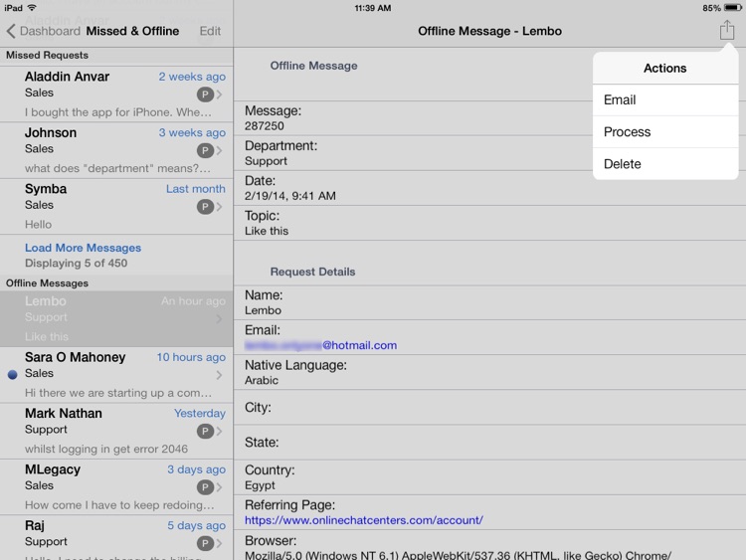Tap the Displaying 5 of 450 text
This screenshot has width=746, height=560.
pyautogui.click(x=77, y=264)
